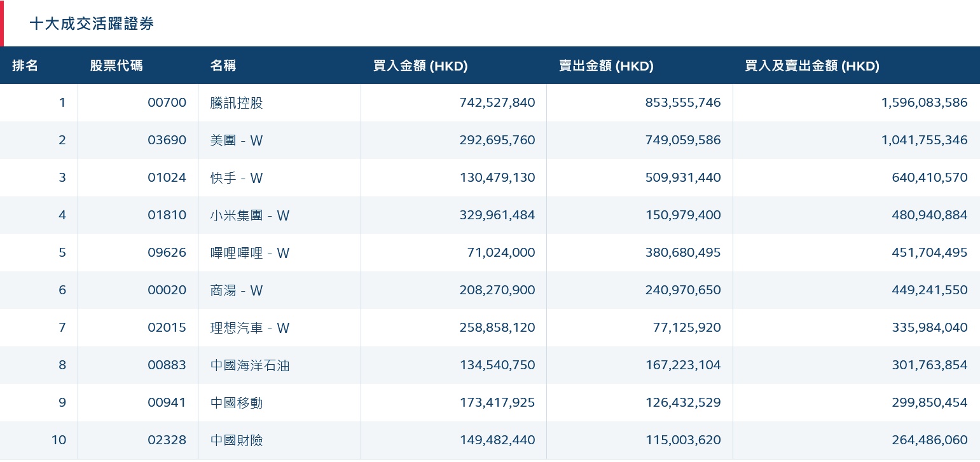The width and height of the screenshot is (980, 462).
Task: Select buy amount 208,270,900
Action: coord(497,290)
